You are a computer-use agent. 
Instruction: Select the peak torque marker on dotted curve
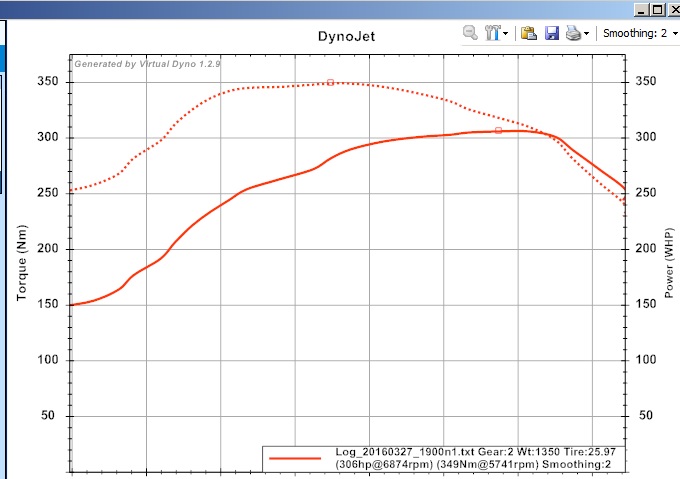pos(330,83)
